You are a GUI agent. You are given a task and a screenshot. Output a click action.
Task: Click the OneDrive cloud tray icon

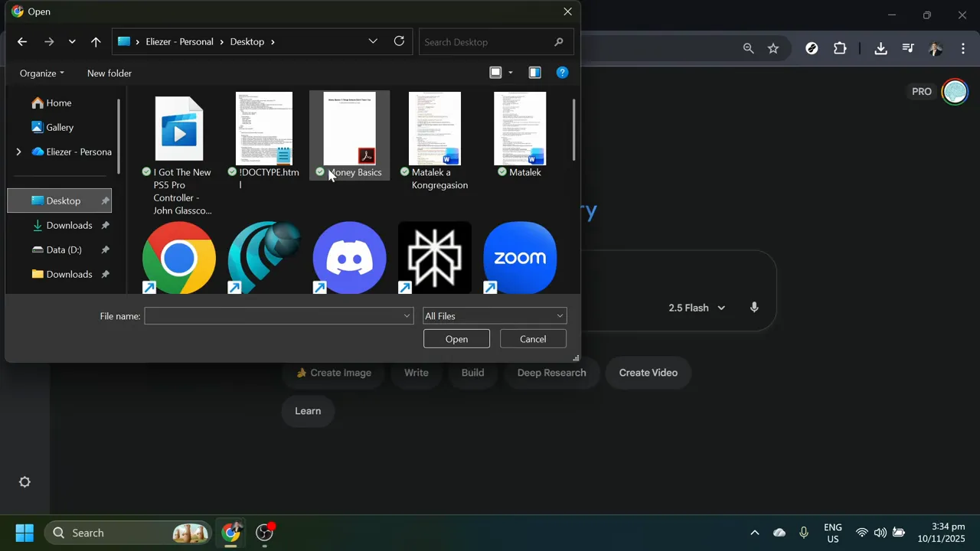[779, 533]
